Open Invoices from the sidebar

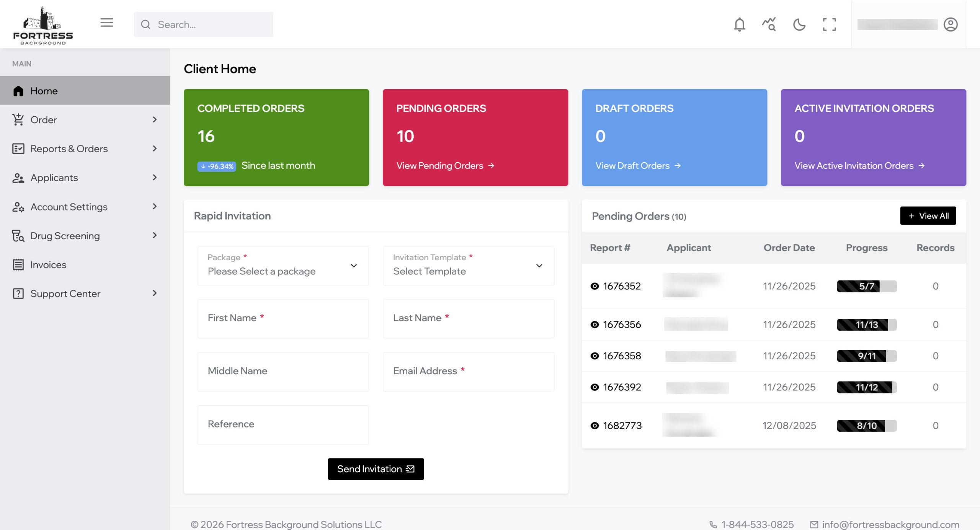pos(48,264)
